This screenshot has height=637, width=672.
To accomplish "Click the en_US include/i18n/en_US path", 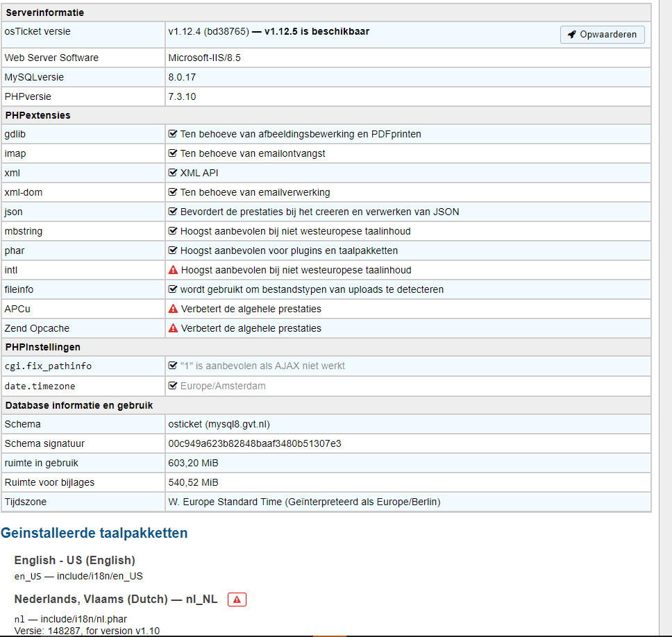I will tap(78, 576).
